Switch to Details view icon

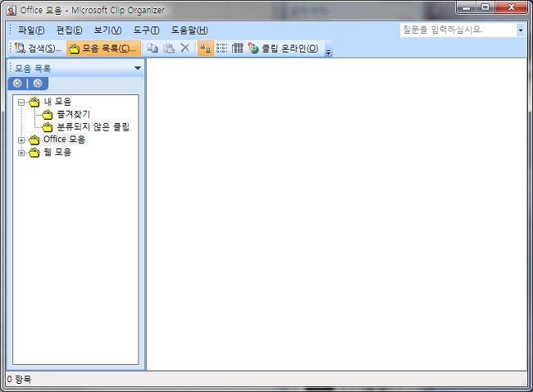pos(237,48)
